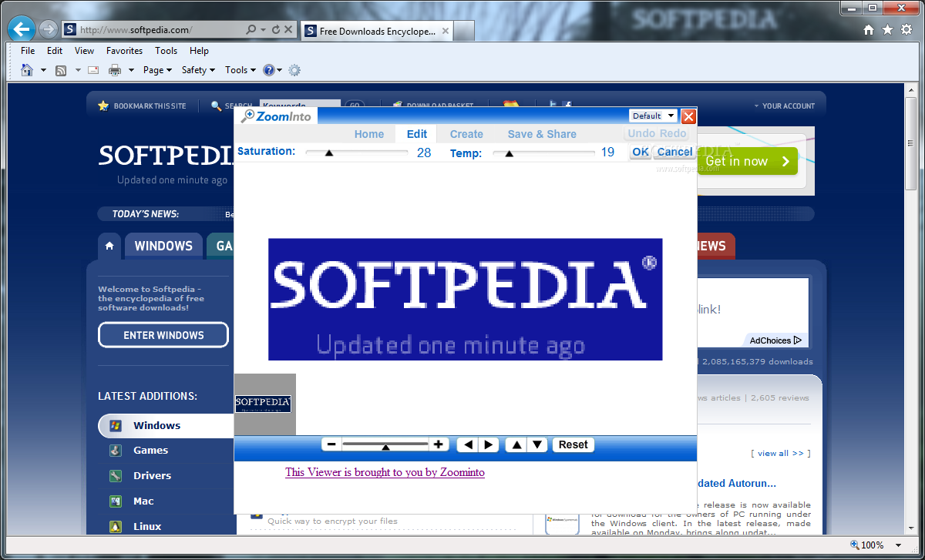
Task: Select Games in Latest Additions
Action: click(150, 451)
